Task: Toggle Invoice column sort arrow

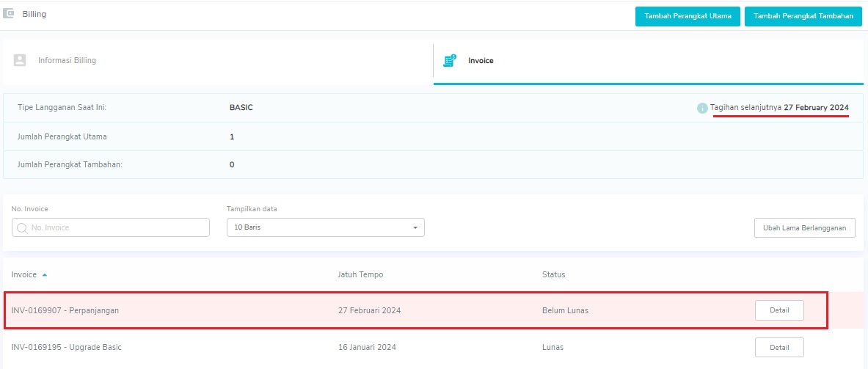Action: point(44,275)
